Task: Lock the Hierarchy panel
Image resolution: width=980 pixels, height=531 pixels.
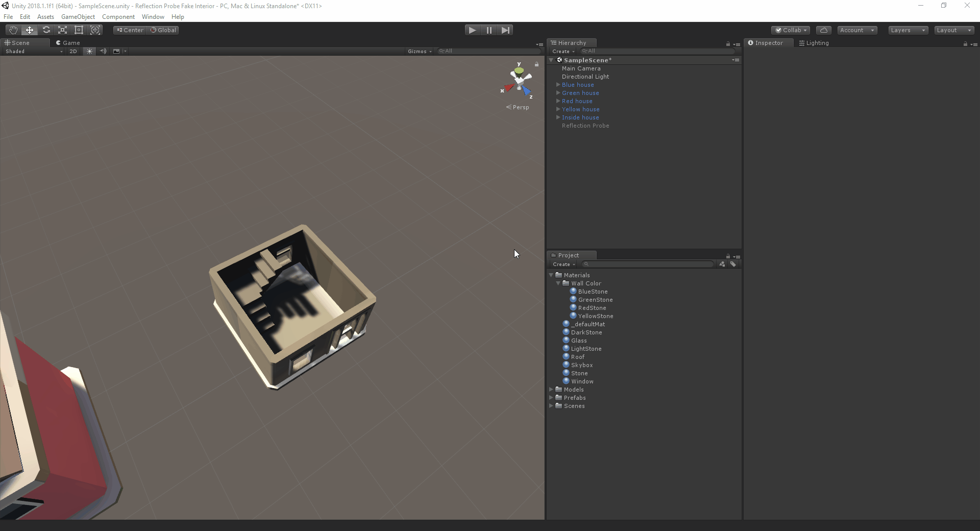Action: pyautogui.click(x=728, y=44)
